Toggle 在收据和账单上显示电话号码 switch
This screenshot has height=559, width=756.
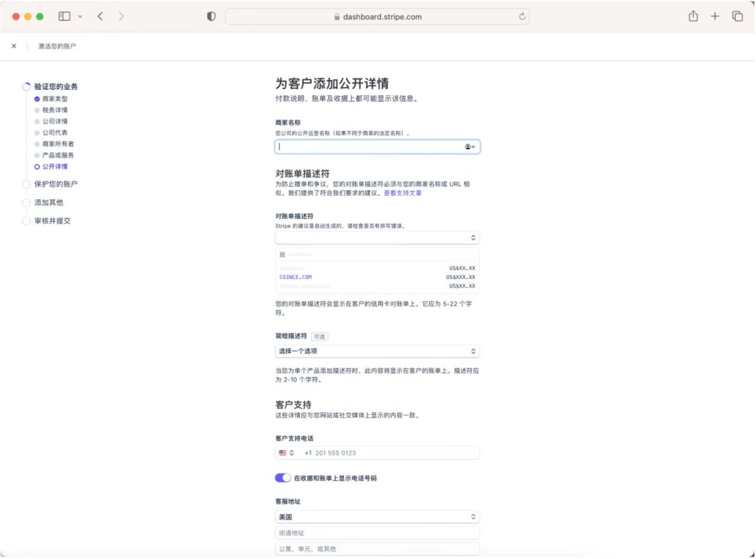pyautogui.click(x=283, y=478)
